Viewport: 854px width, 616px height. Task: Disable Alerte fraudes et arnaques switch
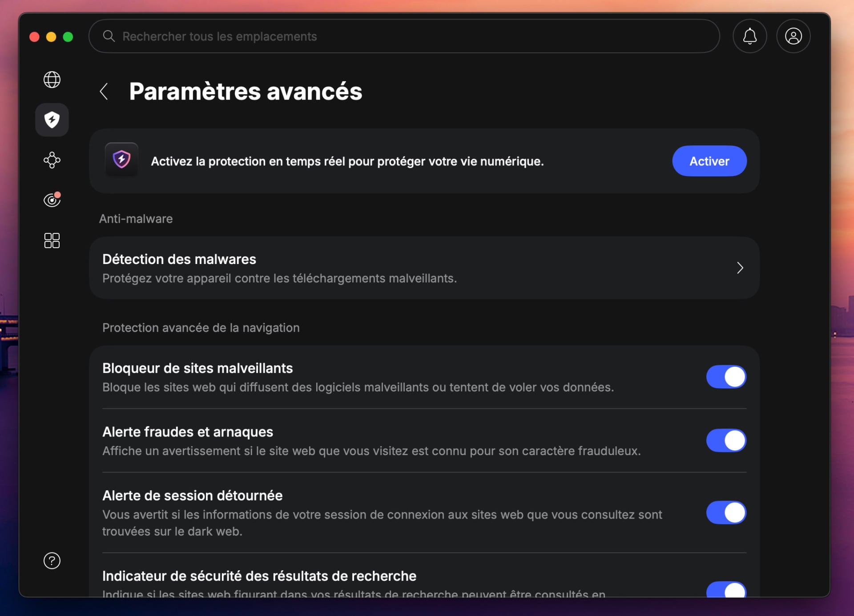(726, 440)
